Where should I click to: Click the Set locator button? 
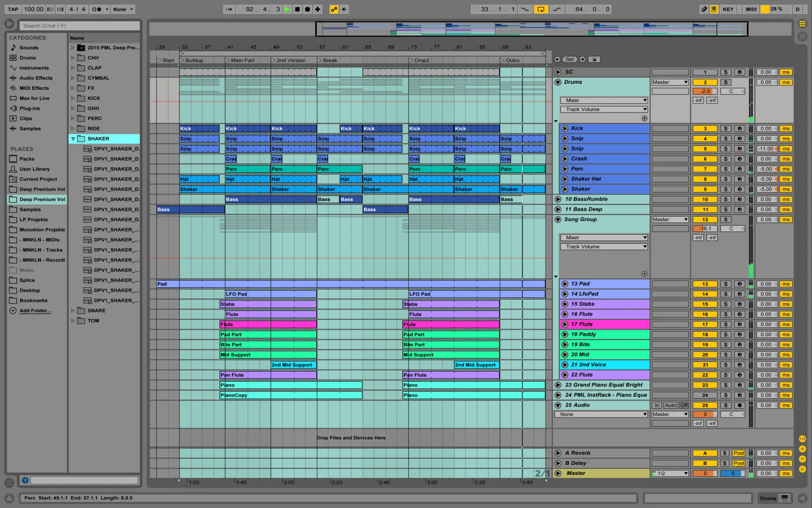[570, 59]
